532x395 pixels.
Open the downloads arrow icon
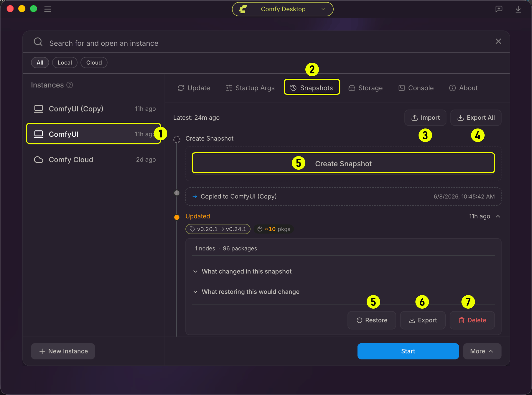[518, 9]
